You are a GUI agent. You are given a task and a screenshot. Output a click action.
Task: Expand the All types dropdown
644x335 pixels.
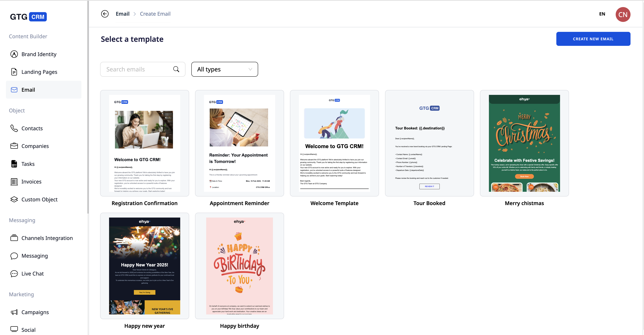[x=225, y=69]
